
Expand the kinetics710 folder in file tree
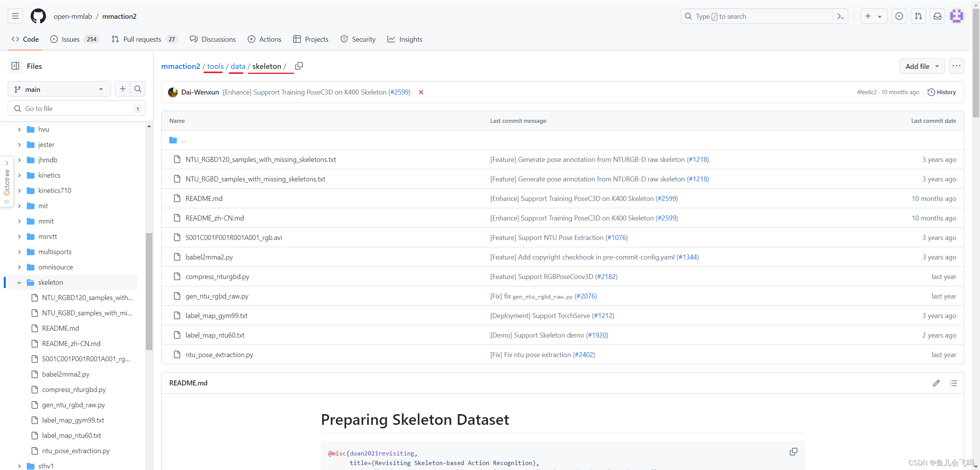(x=20, y=190)
